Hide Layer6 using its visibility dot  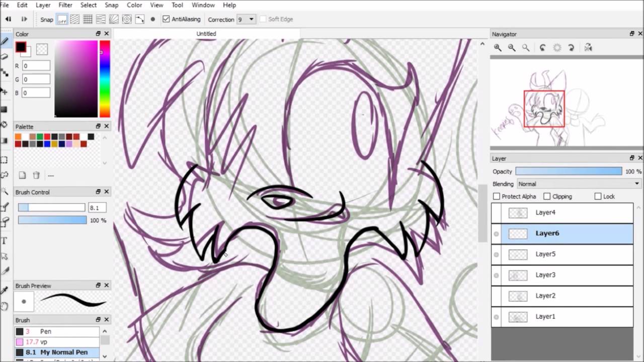click(497, 233)
